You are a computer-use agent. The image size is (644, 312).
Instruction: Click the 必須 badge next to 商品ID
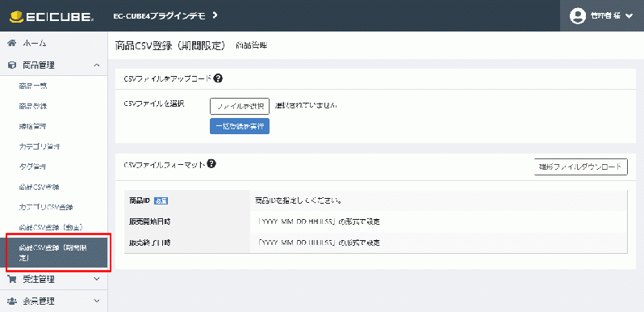tap(161, 201)
